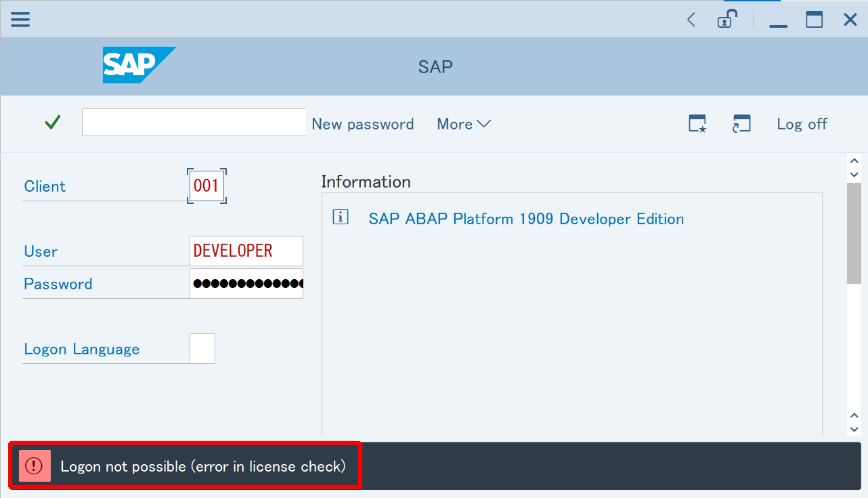
Task: Click the bottom scroll down arrow
Action: [x=854, y=429]
